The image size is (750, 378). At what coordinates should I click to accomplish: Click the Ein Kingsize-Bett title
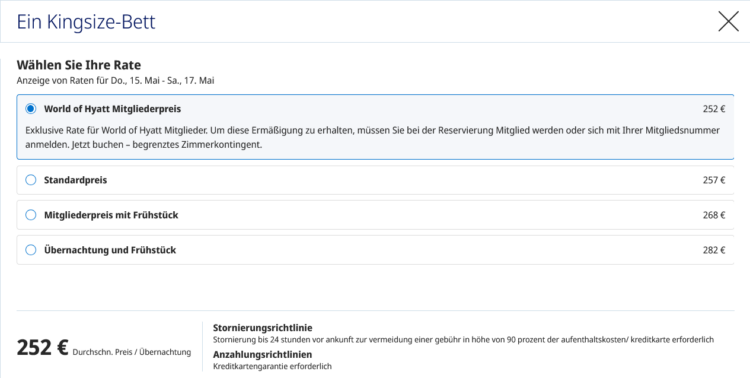point(86,22)
